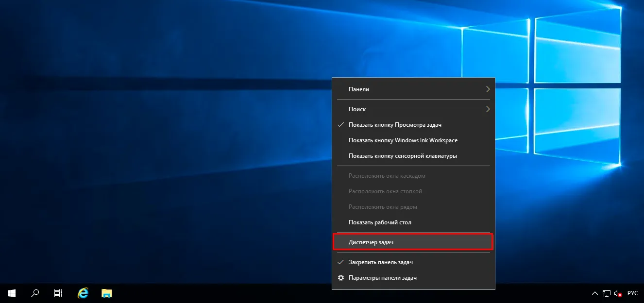The width and height of the screenshot is (644, 303).
Task: Open Task View from the taskbar
Action: (x=58, y=293)
